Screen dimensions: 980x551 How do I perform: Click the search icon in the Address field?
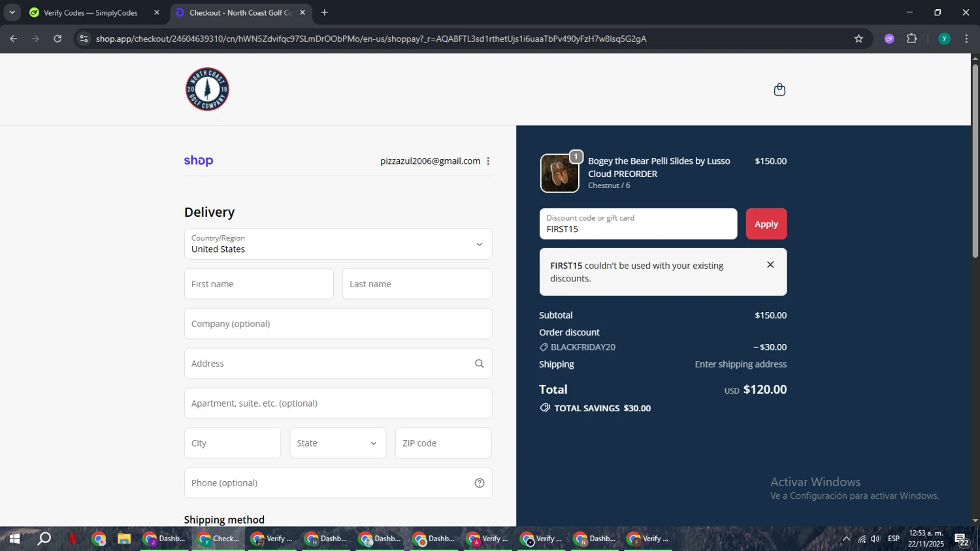[480, 364]
